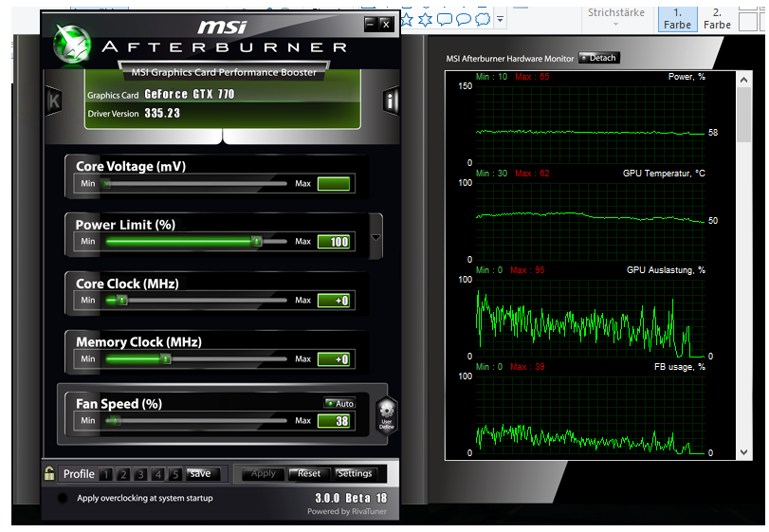The image size is (769, 532).
Task: Open Afterburner Settings
Action: pos(355,473)
